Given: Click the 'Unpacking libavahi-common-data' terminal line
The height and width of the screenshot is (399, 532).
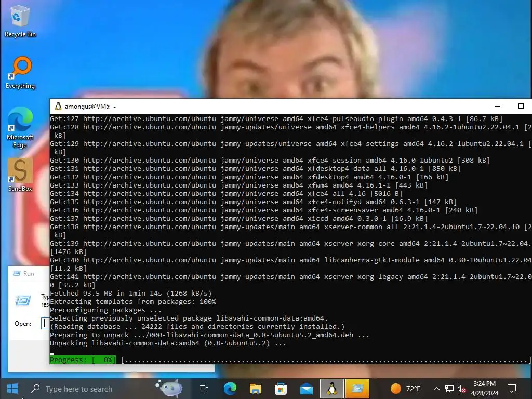Looking at the screenshot, I should pyautogui.click(x=168, y=343).
